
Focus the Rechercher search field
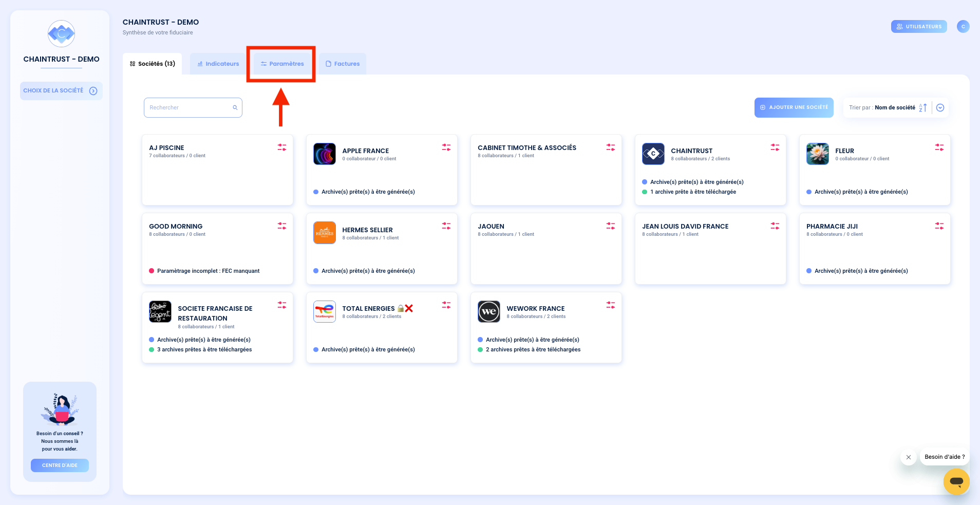[x=193, y=108]
